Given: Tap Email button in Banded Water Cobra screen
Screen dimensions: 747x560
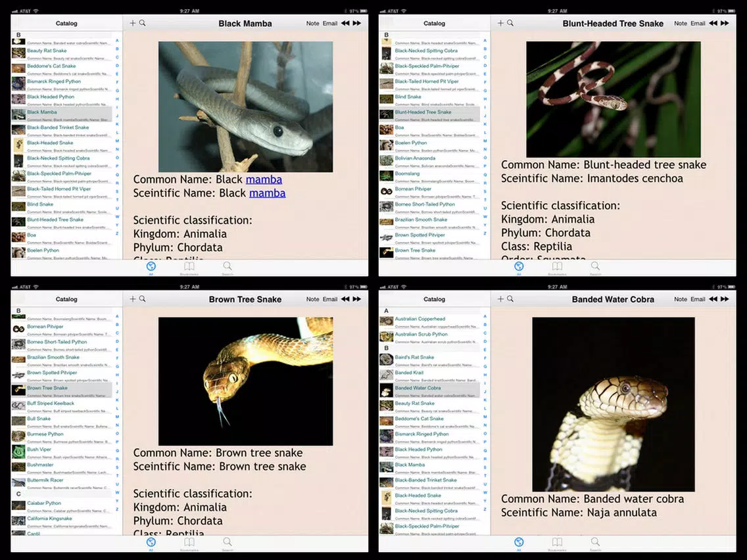Looking at the screenshot, I should pyautogui.click(x=698, y=300).
